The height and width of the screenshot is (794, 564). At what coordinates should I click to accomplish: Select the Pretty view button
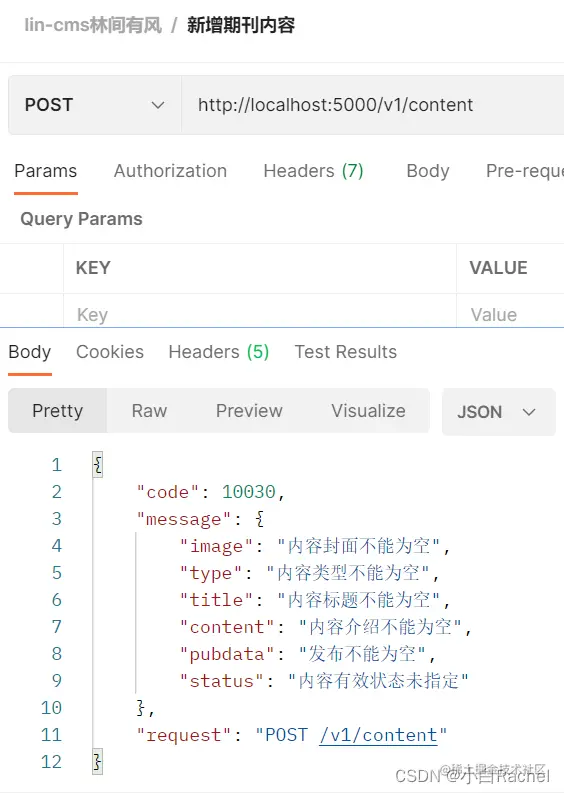tap(57, 411)
